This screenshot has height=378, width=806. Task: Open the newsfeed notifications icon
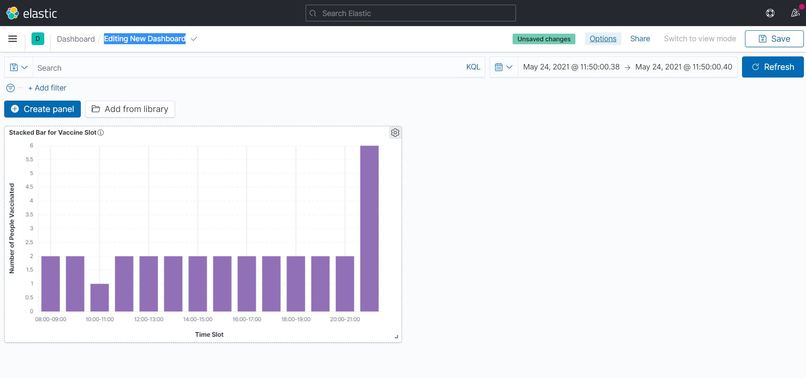coord(795,13)
